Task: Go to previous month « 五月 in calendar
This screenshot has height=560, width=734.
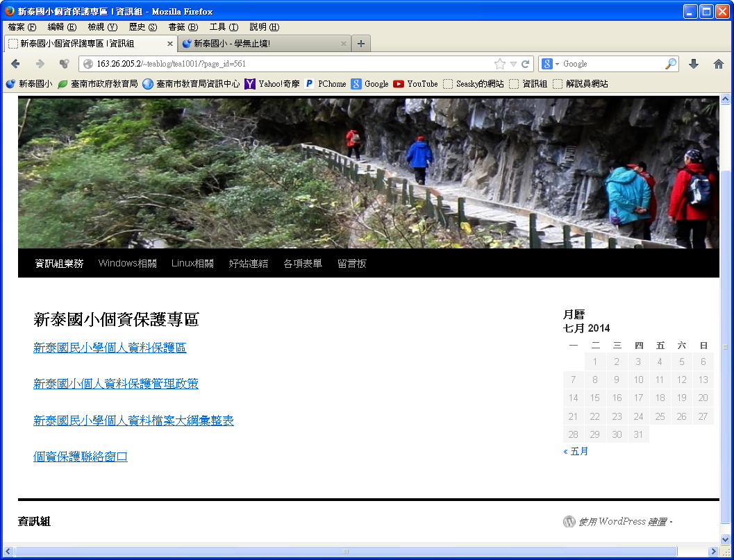Action: [x=576, y=451]
